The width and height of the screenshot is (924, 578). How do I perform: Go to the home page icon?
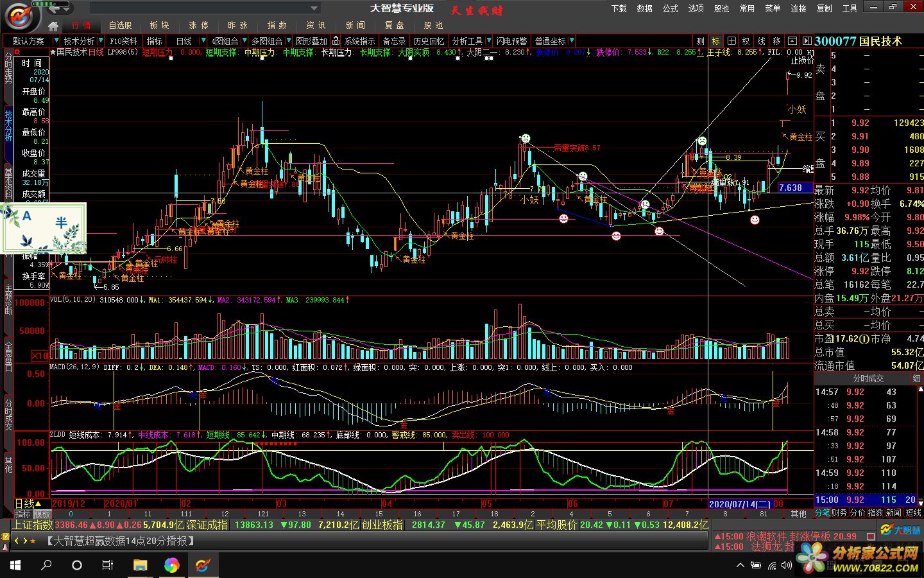point(53,26)
